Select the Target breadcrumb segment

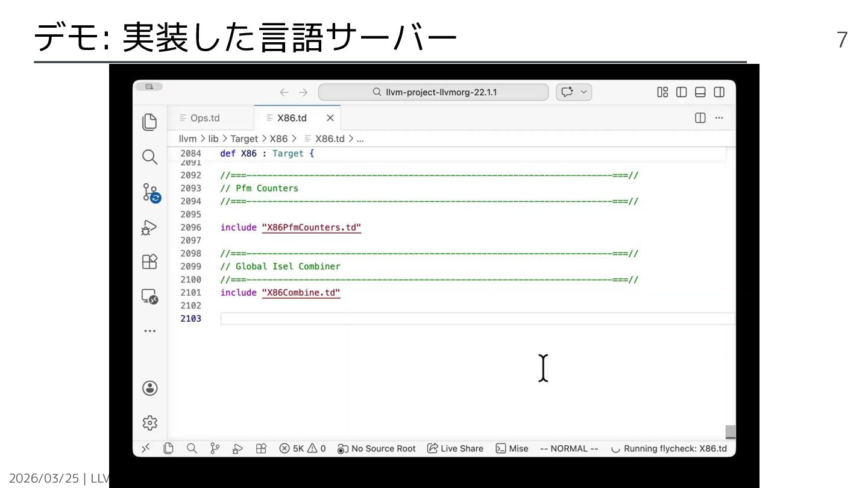pos(244,139)
